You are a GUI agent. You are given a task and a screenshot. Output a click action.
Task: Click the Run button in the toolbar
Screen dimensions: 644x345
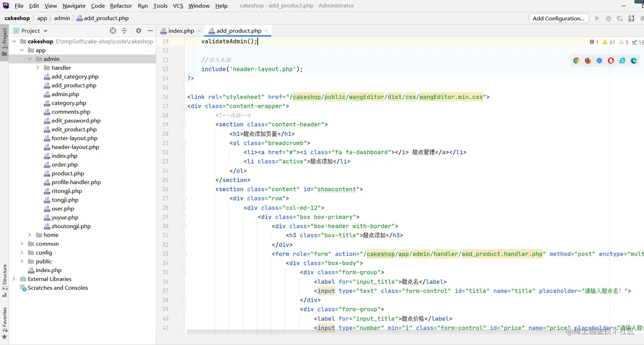pyautogui.click(x=597, y=18)
